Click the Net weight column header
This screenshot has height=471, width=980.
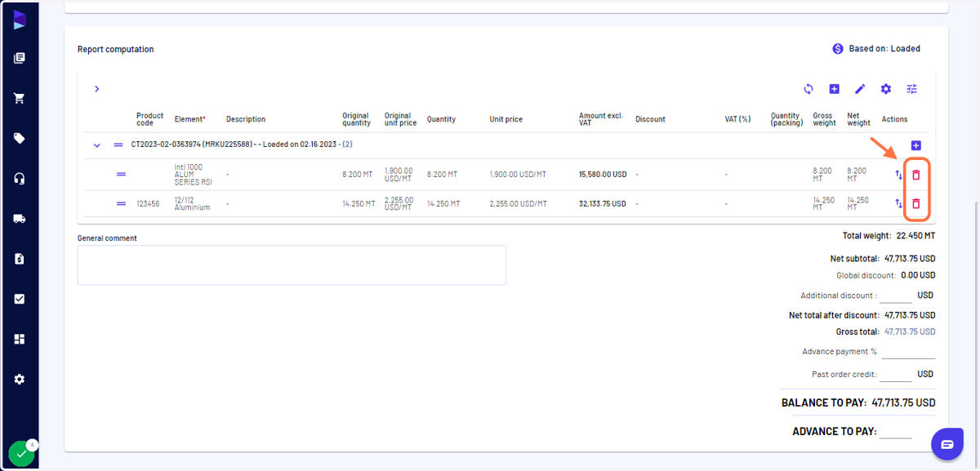(x=859, y=119)
